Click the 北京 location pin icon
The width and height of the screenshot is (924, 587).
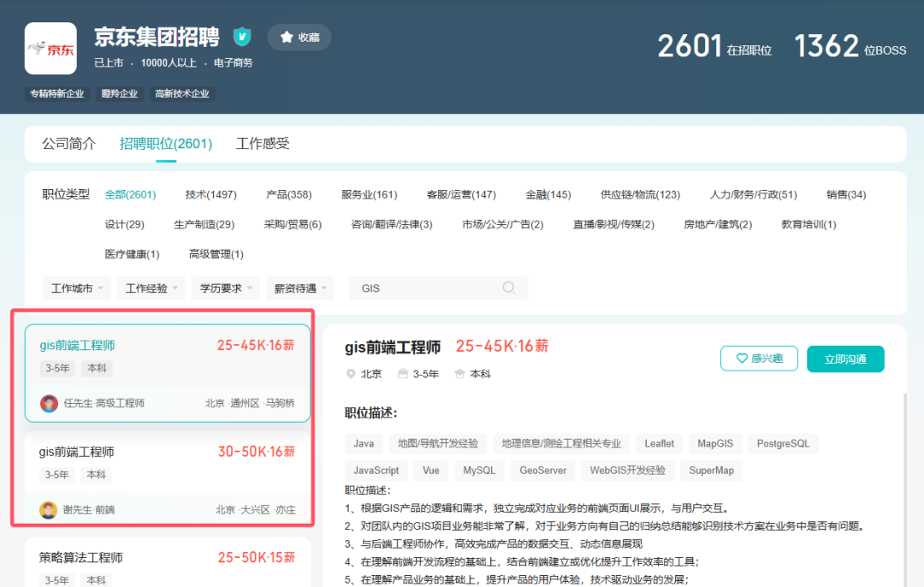point(351,374)
